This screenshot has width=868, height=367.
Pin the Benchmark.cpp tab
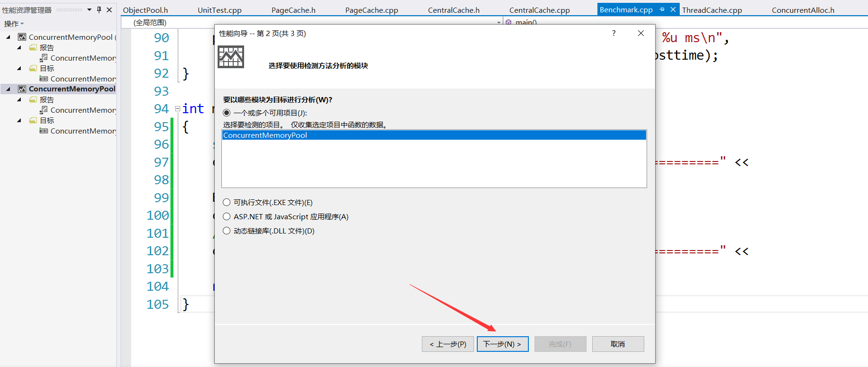coord(662,9)
